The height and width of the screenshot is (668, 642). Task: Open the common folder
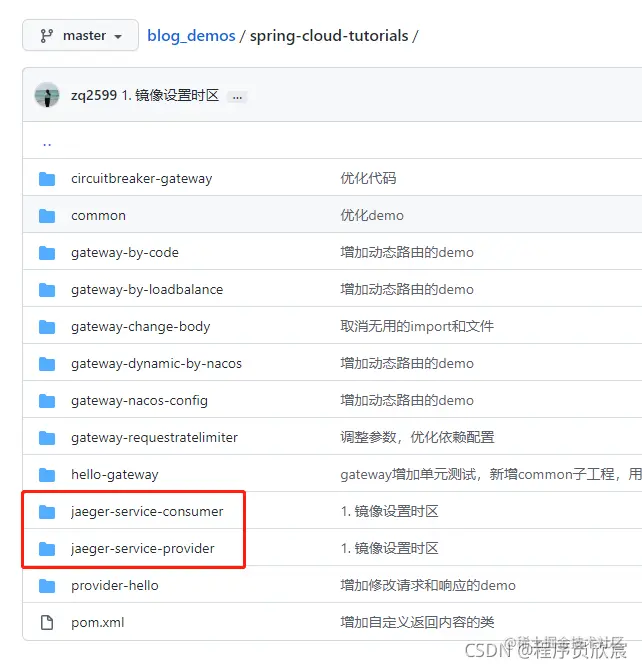pyautogui.click(x=98, y=216)
